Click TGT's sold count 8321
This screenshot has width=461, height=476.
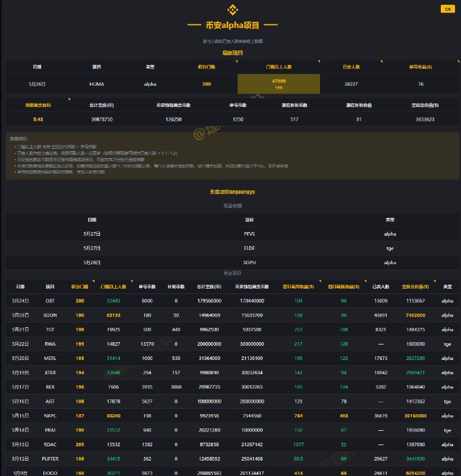[381, 330]
